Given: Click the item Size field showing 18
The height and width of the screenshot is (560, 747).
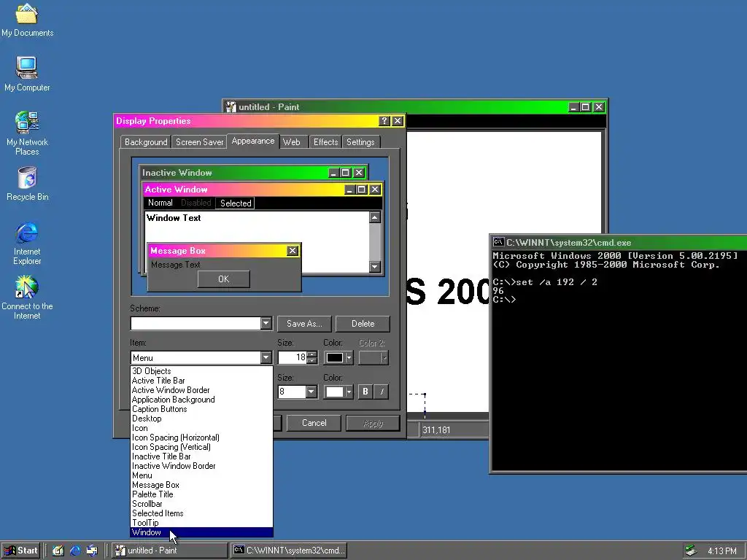Looking at the screenshot, I should click(293, 357).
